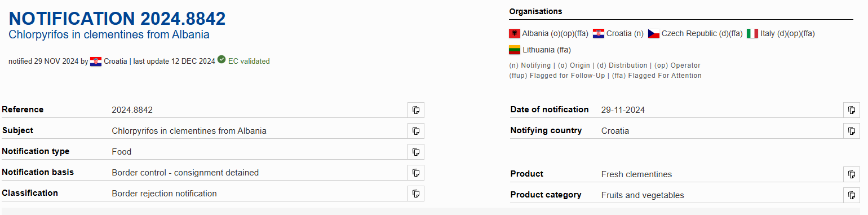Click the Albania flag in Organisations

click(x=515, y=33)
